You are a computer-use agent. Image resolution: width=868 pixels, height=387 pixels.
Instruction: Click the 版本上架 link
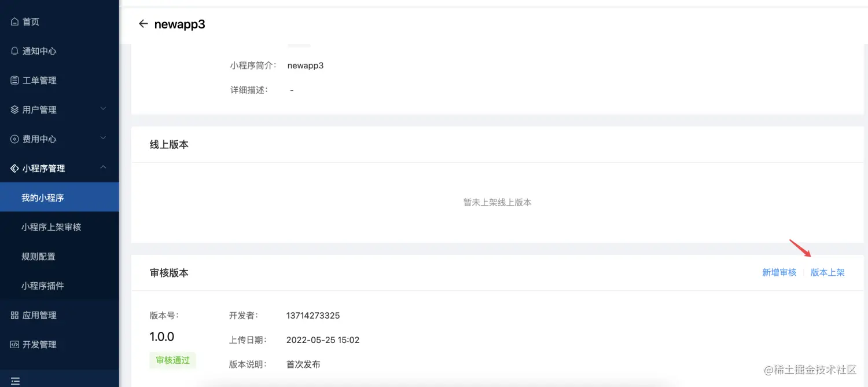click(827, 272)
